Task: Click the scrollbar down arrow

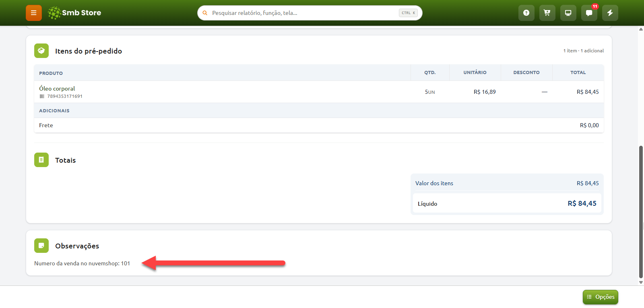Action: pyautogui.click(x=641, y=282)
